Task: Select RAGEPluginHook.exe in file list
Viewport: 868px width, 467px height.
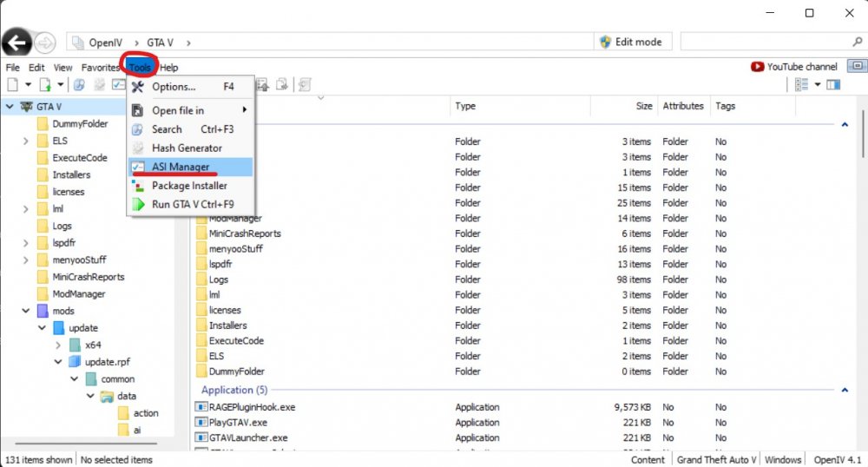Action: click(252, 407)
